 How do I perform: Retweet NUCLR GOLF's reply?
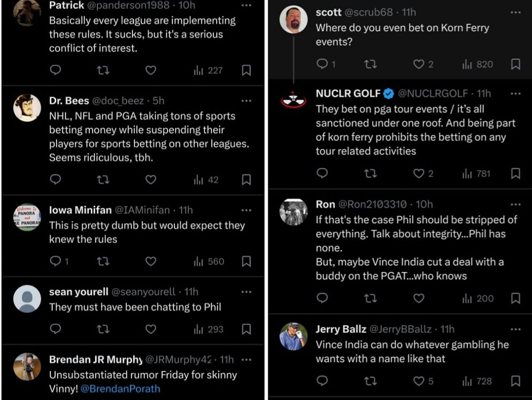coord(371,174)
